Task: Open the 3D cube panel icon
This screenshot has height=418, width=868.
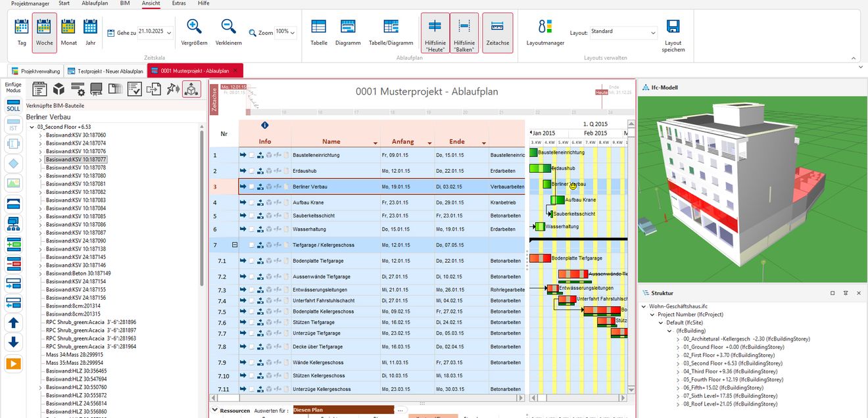Action: (x=59, y=89)
